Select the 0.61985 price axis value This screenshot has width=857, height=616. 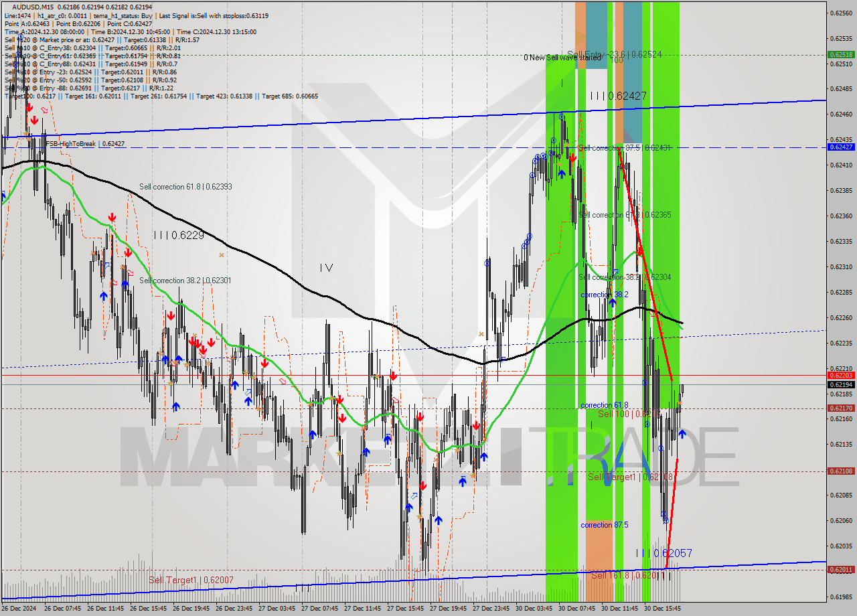[x=841, y=597]
